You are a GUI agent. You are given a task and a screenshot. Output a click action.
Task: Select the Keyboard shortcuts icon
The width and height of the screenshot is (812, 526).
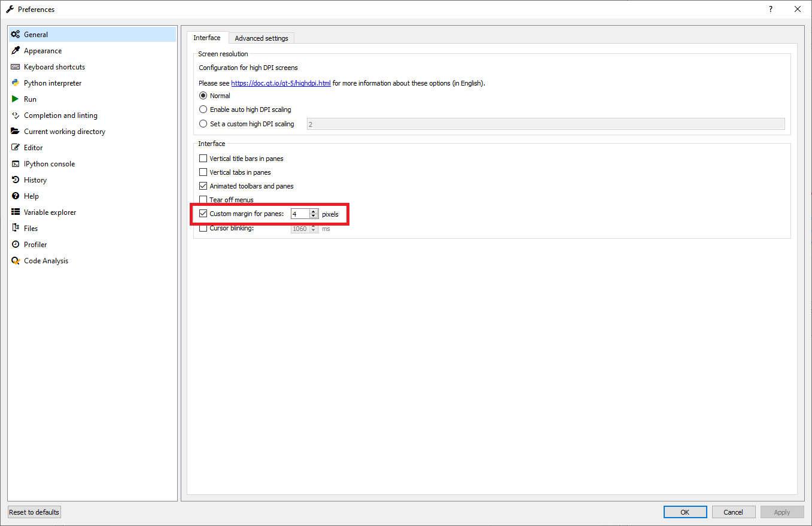click(16, 66)
